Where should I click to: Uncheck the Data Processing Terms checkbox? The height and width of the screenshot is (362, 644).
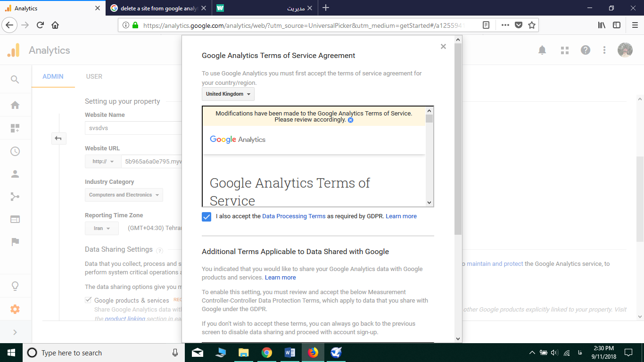[206, 216]
